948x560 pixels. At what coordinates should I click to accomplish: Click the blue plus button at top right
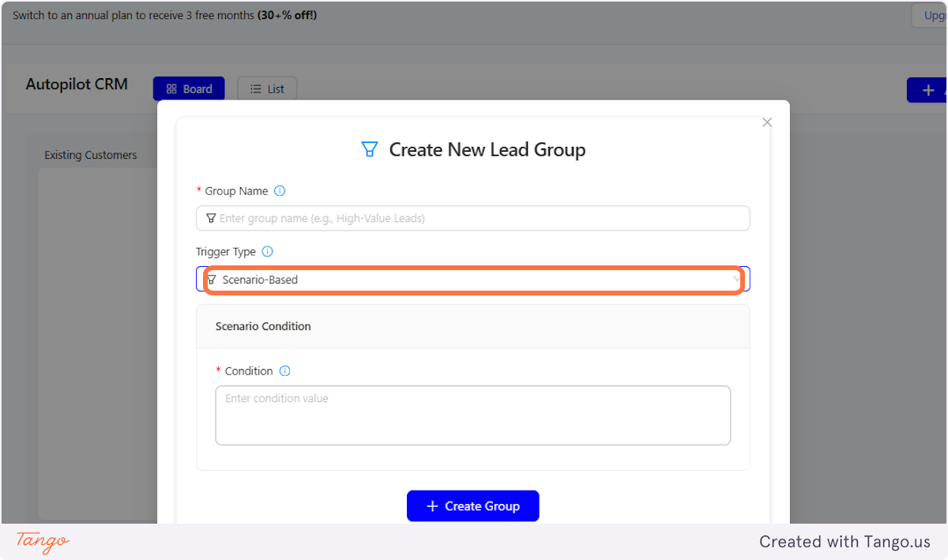pos(927,90)
